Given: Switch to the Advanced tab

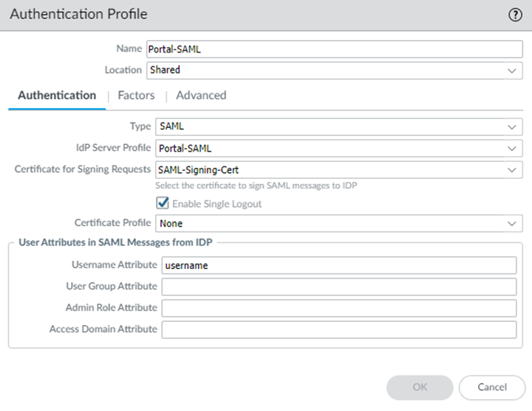Looking at the screenshot, I should pos(201,95).
